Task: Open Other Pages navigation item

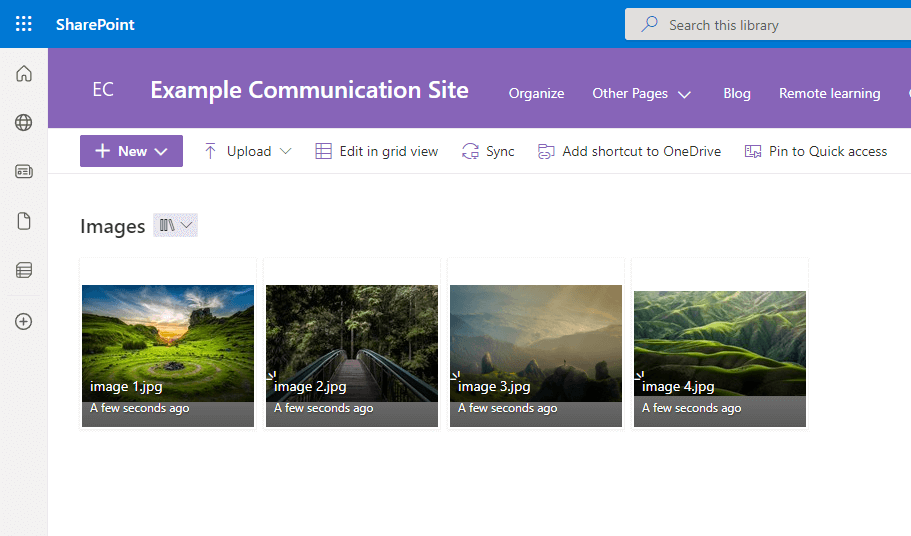Action: pos(630,93)
